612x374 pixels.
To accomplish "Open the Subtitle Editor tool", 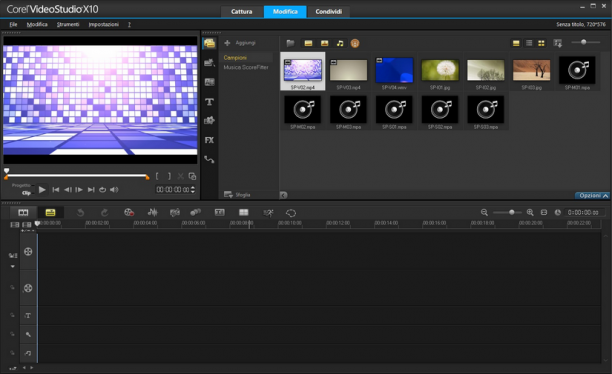I will tap(220, 212).
